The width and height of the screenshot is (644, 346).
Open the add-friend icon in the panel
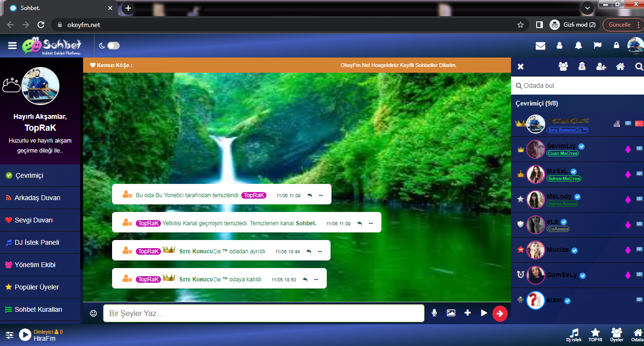pyautogui.click(x=601, y=67)
